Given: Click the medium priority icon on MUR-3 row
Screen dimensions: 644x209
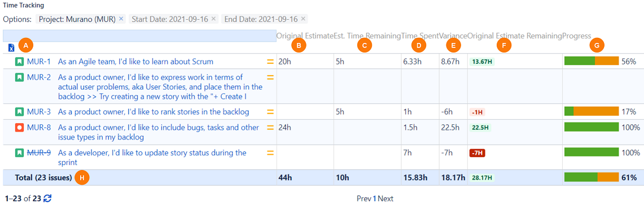Looking at the screenshot, I should (270, 111).
